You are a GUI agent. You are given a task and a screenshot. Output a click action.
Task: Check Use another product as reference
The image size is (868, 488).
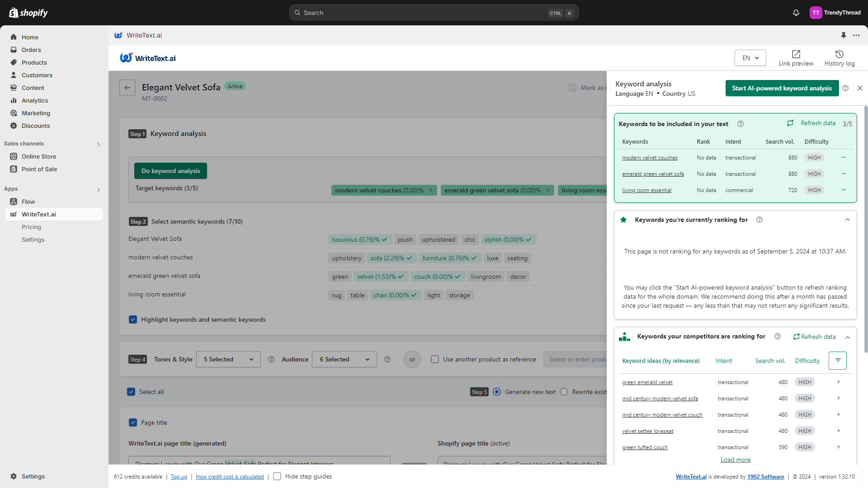(435, 359)
